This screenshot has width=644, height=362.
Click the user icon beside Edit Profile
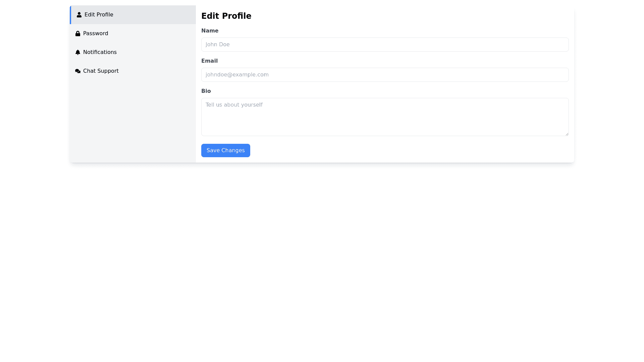click(x=79, y=15)
